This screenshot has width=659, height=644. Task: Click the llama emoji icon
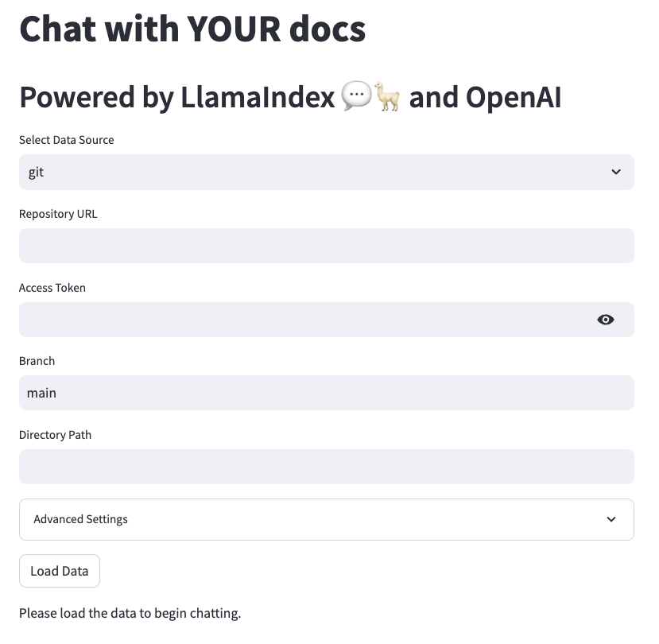(x=388, y=97)
